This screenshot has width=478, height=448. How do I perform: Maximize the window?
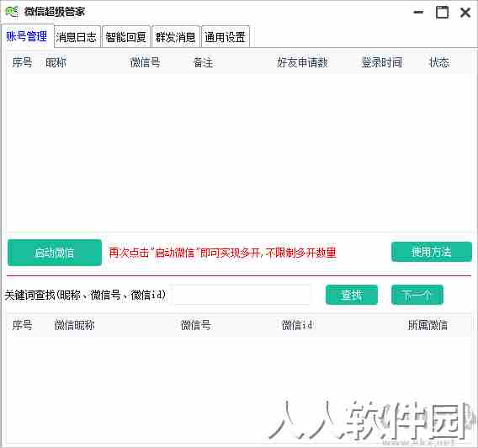(x=442, y=12)
